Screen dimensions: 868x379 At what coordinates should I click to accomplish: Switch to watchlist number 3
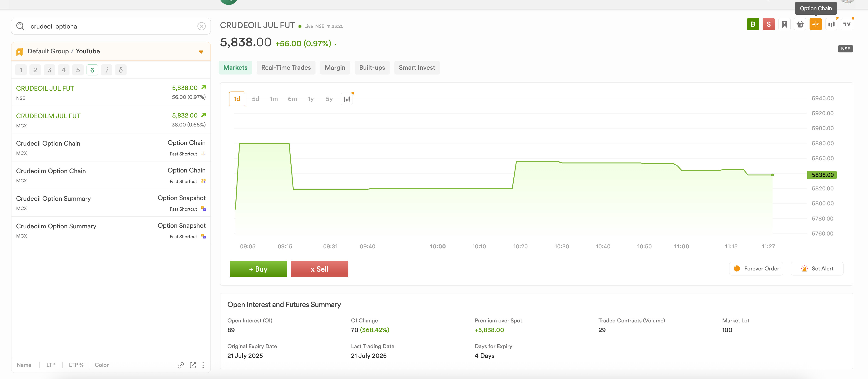[x=49, y=70]
